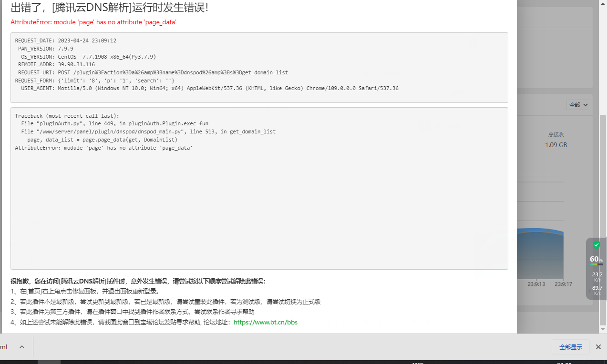
Task: Open the https://www.bt.cn/bbs forum link
Action: coord(266,322)
